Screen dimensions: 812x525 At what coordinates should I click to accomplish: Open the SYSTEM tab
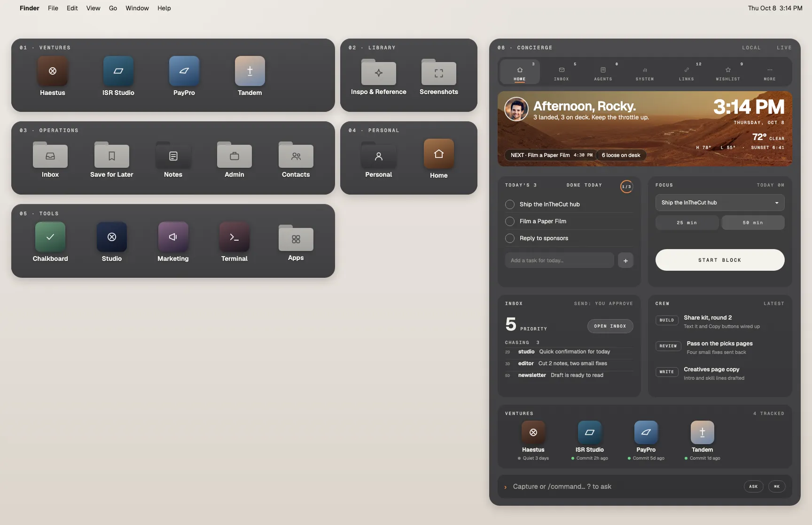point(645,72)
